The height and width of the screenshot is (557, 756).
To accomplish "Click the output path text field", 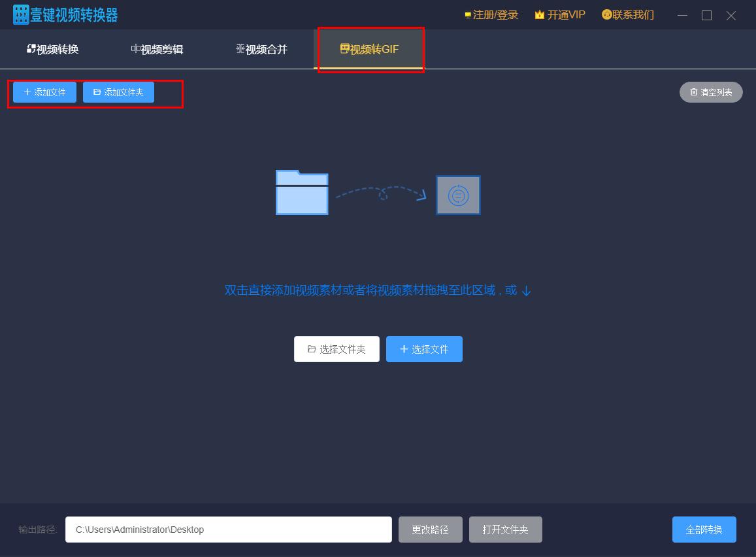I will pyautogui.click(x=227, y=530).
